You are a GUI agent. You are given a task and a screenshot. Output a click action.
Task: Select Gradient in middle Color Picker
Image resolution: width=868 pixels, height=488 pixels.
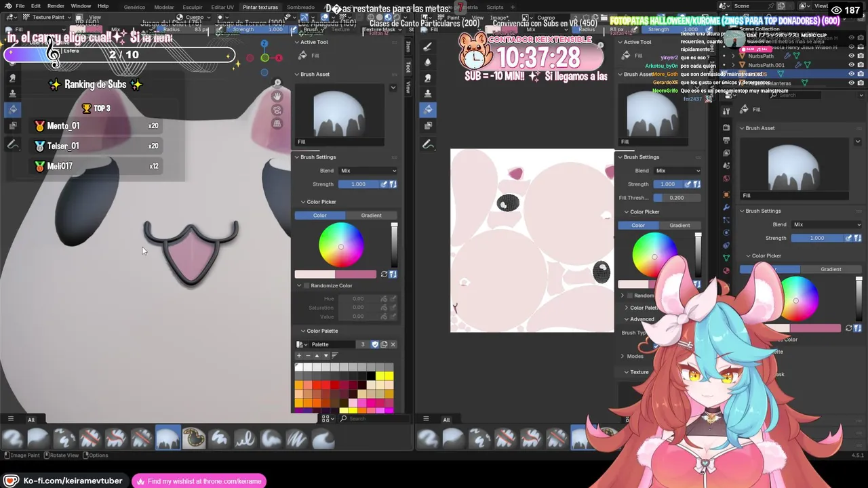click(679, 225)
